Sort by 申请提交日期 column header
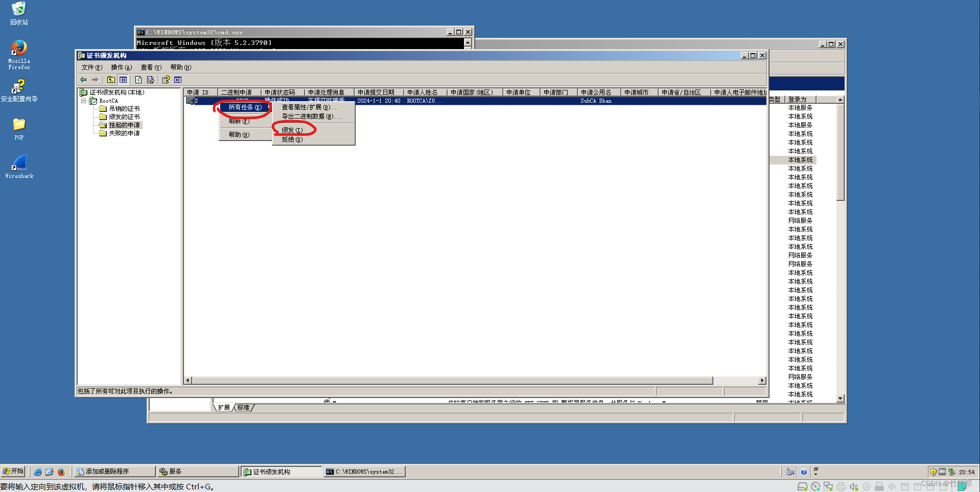The height and width of the screenshot is (492, 980). [x=379, y=92]
